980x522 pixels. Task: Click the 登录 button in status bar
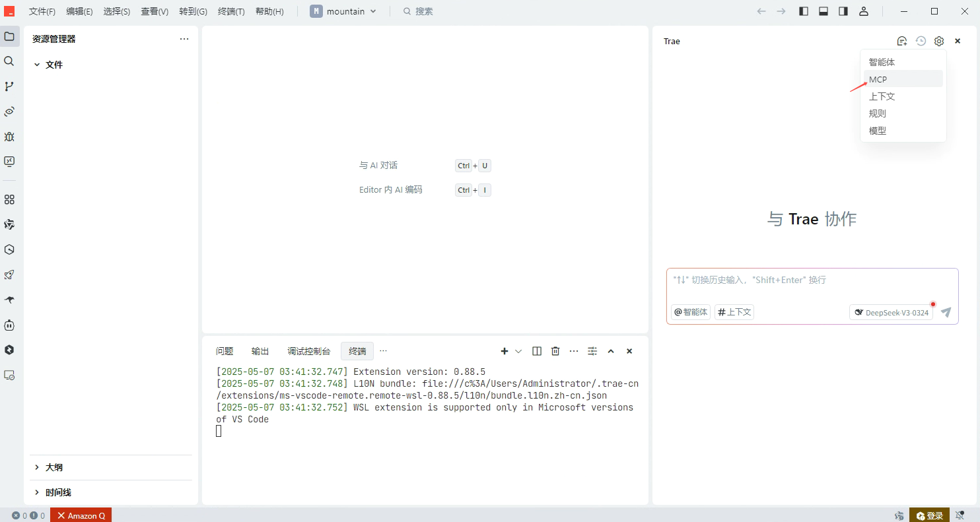(x=930, y=515)
